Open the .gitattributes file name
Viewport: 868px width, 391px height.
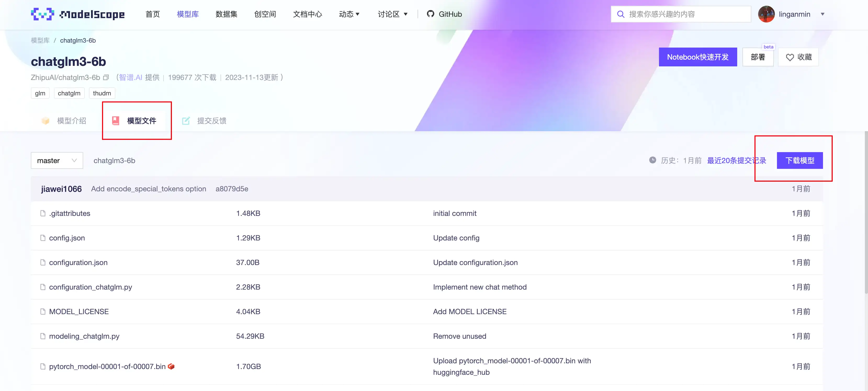(70, 213)
